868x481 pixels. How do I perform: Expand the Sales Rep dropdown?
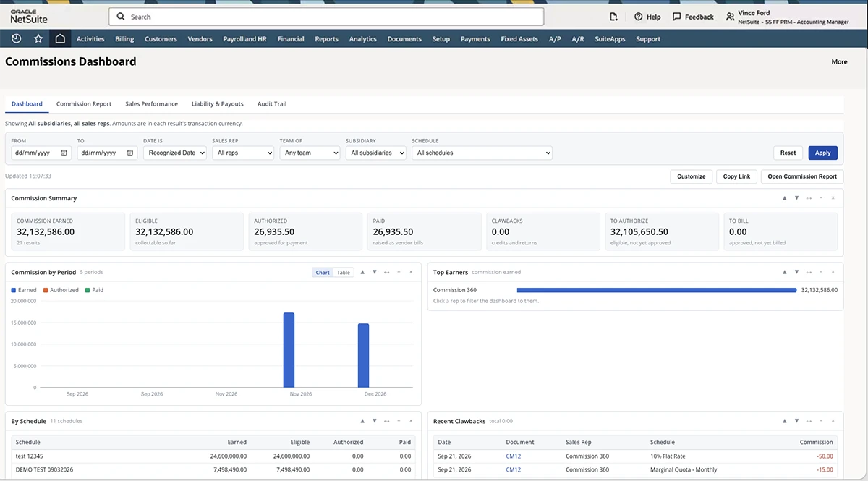[243, 153]
